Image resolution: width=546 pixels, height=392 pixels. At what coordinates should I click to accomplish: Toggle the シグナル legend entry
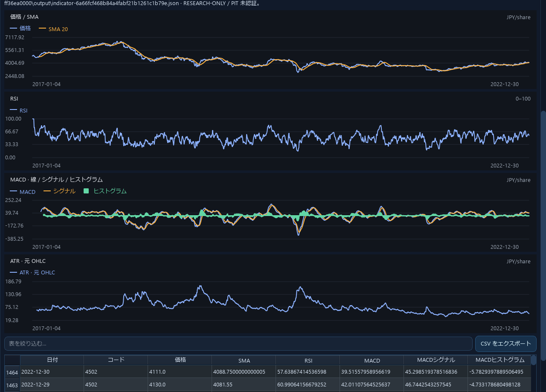coord(60,191)
